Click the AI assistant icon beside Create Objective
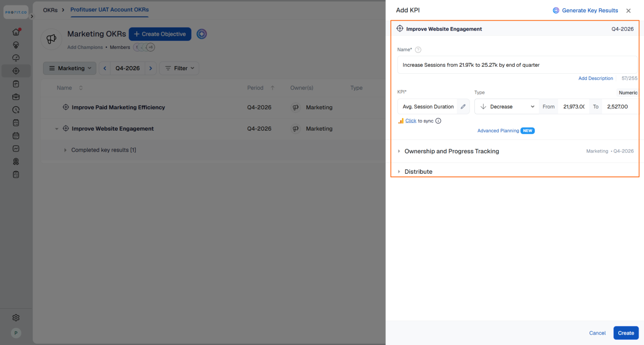Image resolution: width=644 pixels, height=345 pixels. (x=202, y=34)
